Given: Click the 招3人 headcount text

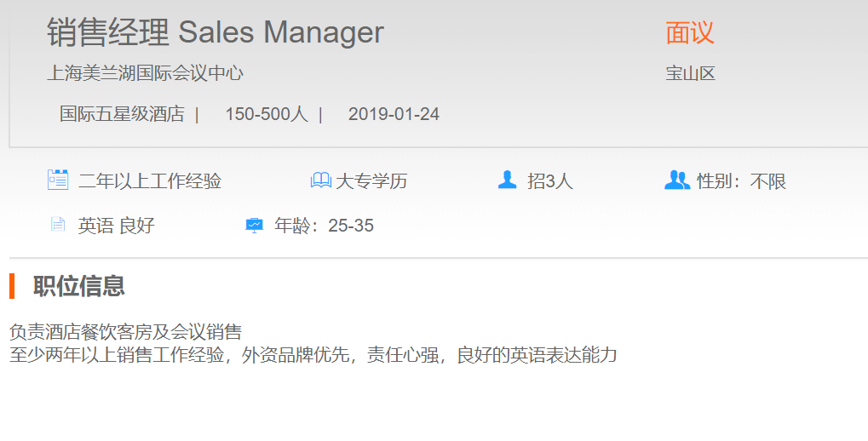Looking at the screenshot, I should pyautogui.click(x=550, y=180).
